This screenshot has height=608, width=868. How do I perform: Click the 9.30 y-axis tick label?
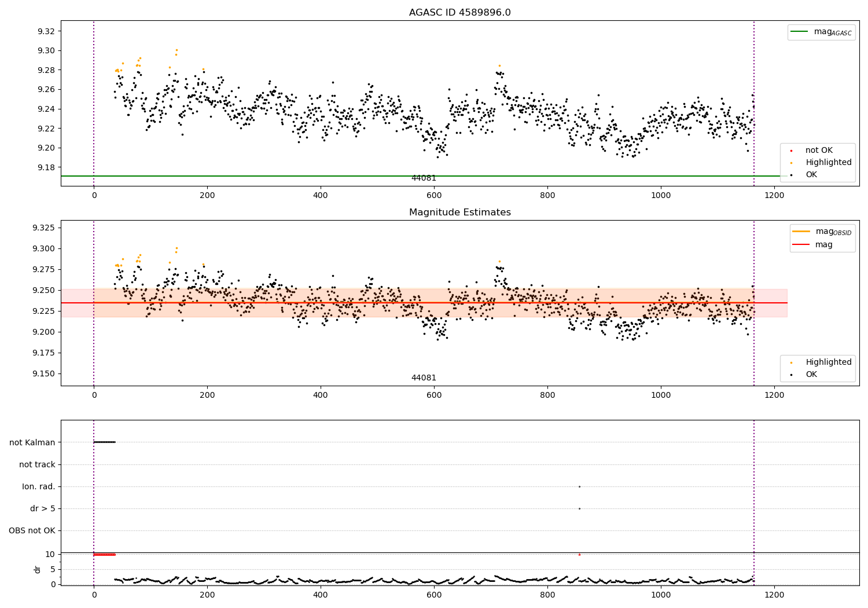(x=45, y=50)
